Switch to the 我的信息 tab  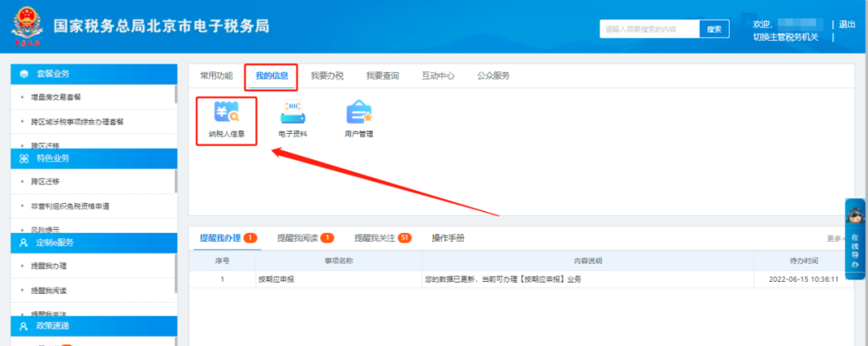pos(272,76)
